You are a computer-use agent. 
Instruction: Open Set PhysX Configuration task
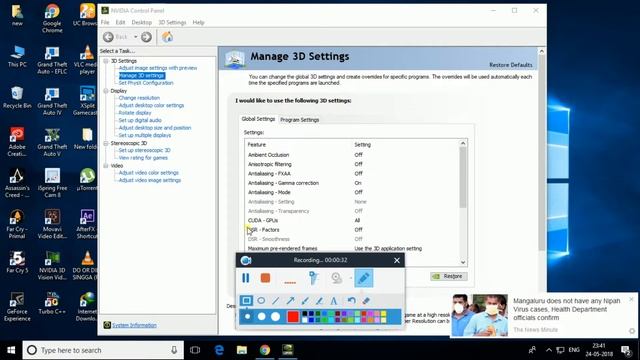click(146, 83)
